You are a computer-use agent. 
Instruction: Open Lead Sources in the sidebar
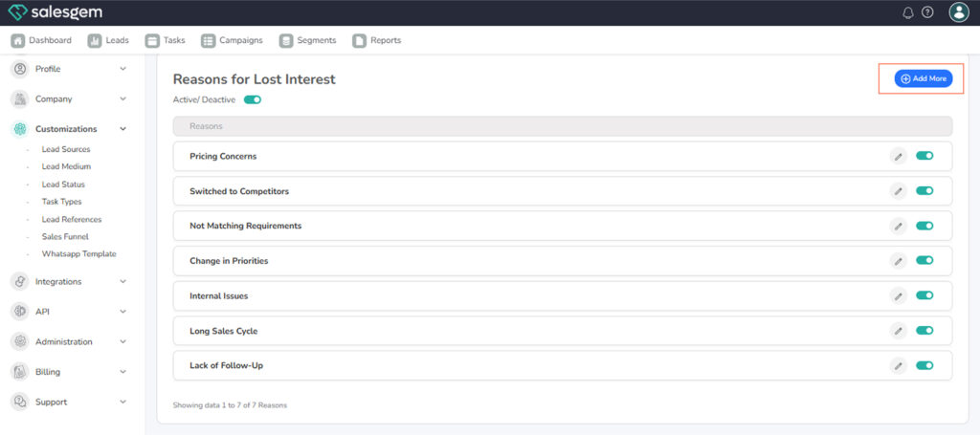[66, 149]
